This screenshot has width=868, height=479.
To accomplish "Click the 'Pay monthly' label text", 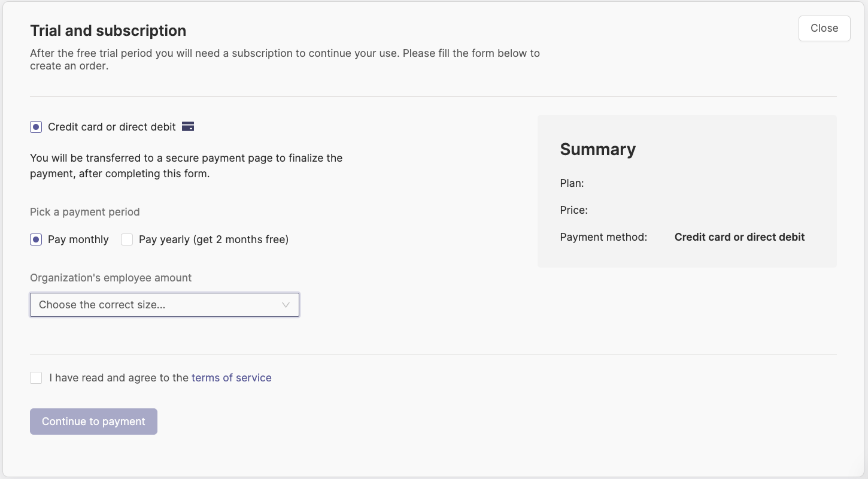I will click(x=78, y=239).
